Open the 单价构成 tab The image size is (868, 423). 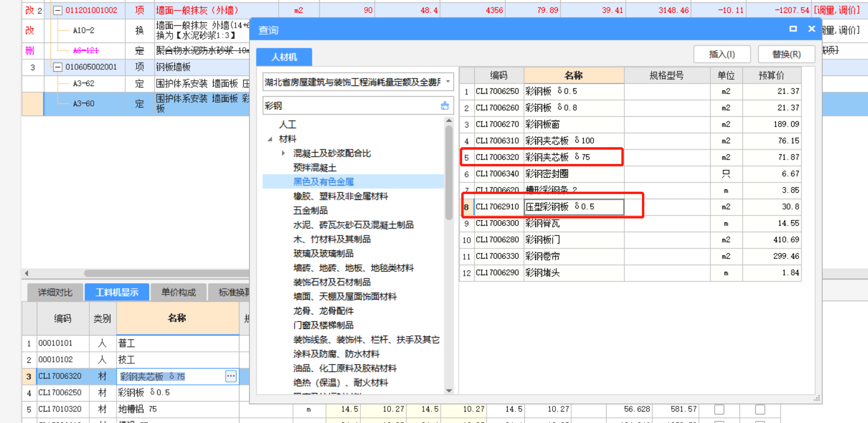178,292
